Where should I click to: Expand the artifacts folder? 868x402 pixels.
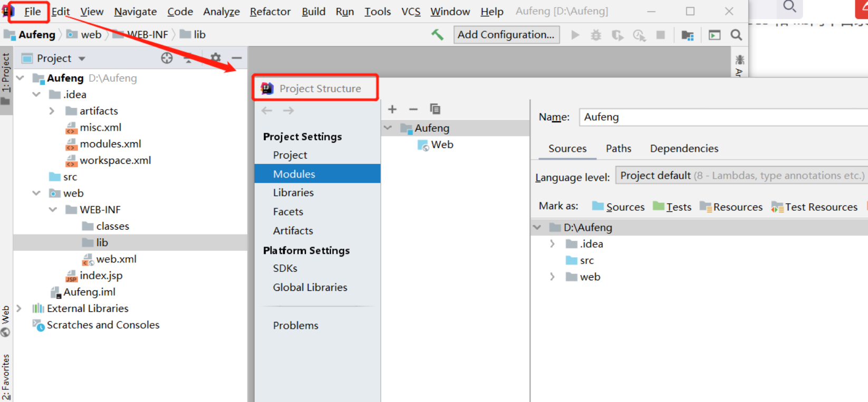52,111
